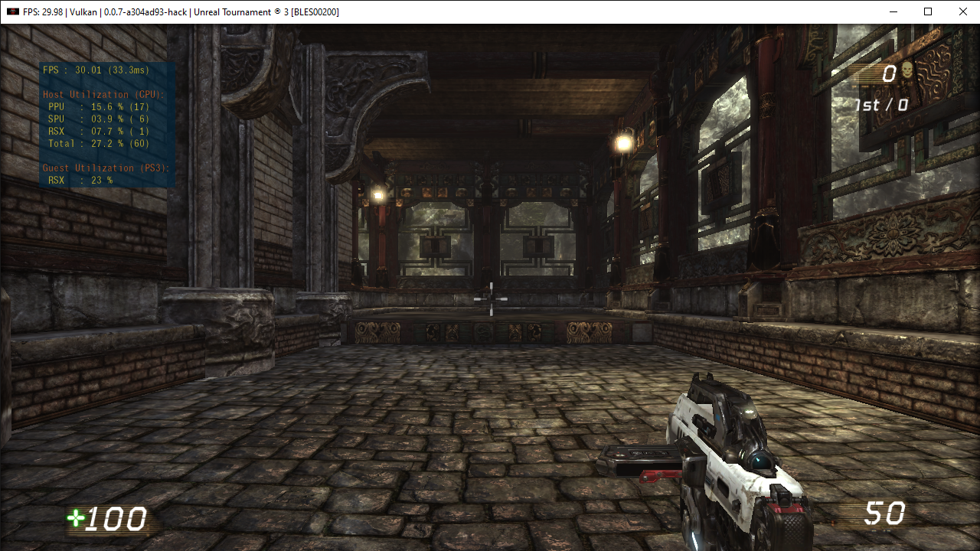Viewport: 980px width, 551px height.
Task: Close the RPCS3 game window
Action: coord(962,11)
